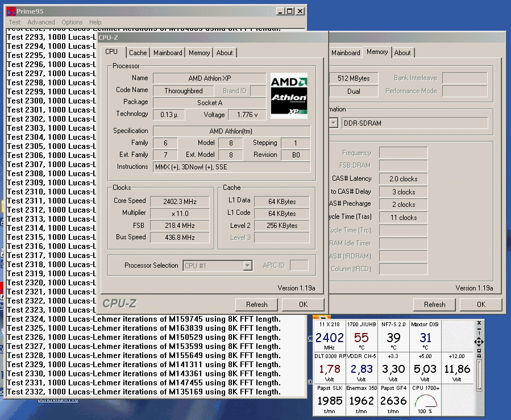Click the Specification field AMD Athlon(tm)
511x420 pixels.
[x=232, y=131]
